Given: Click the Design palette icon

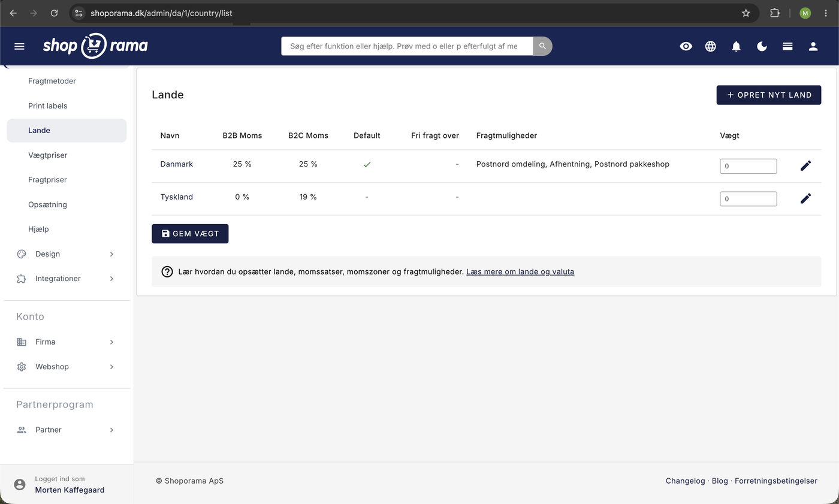Looking at the screenshot, I should pos(22,254).
